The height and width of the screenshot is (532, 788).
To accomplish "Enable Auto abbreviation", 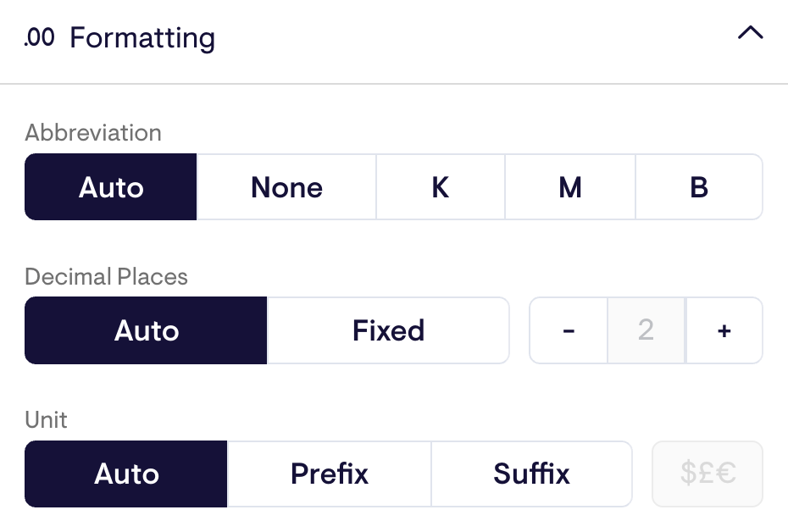I will click(x=110, y=186).
